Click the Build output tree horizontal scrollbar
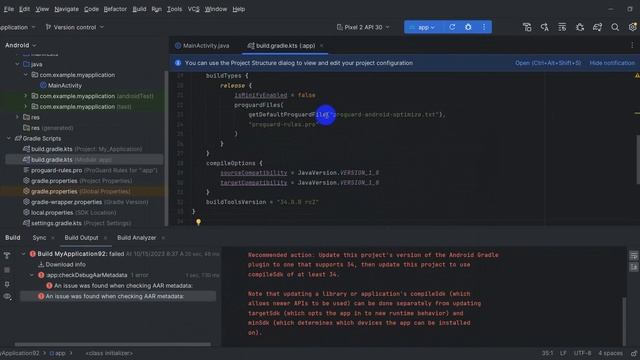Viewport: 640px width, 360px height. 113,344
